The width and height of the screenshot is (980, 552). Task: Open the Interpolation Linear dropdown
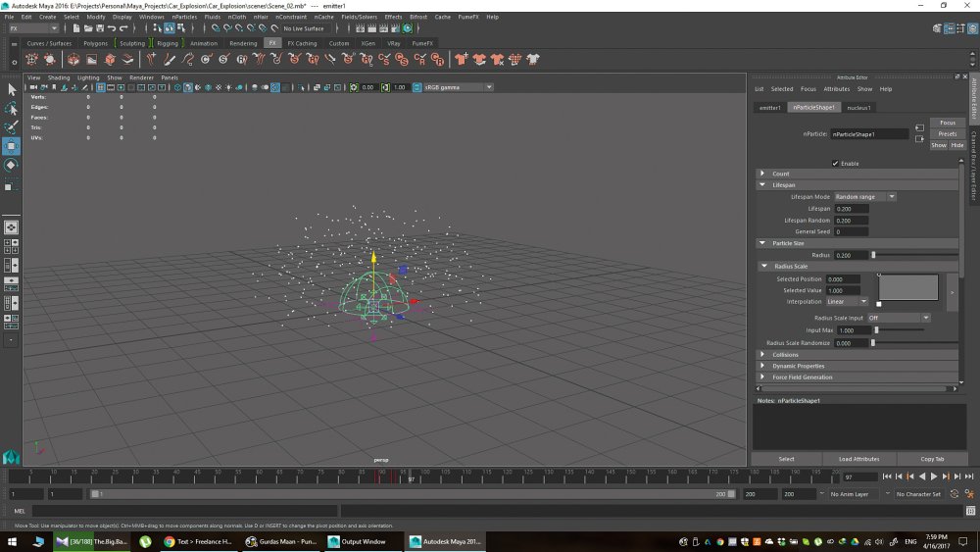point(847,301)
